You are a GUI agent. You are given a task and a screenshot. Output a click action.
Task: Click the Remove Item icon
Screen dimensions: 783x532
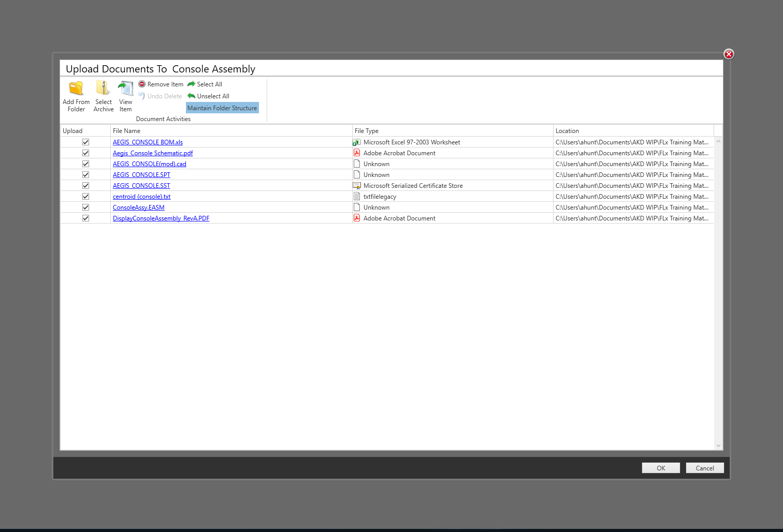coord(142,84)
